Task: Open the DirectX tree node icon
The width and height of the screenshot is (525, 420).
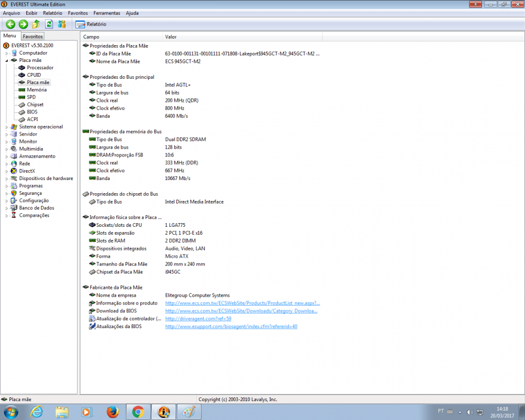Action: pos(14,171)
